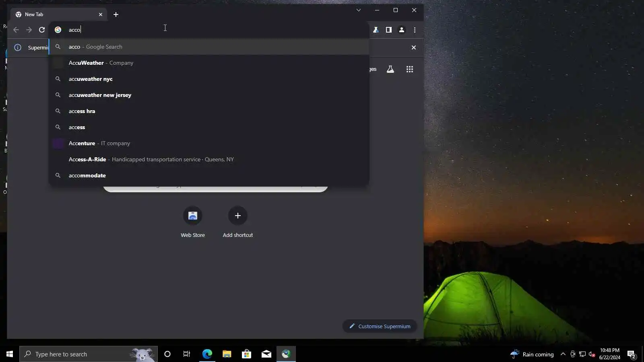This screenshot has width=644, height=362.
Task: Click the muted volume tray icon
Action: 592,354
